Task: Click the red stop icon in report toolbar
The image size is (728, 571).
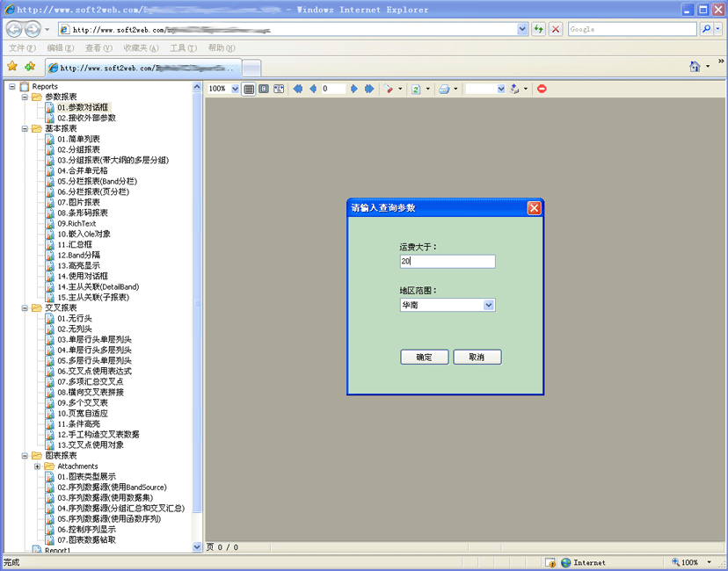Action: [x=542, y=89]
